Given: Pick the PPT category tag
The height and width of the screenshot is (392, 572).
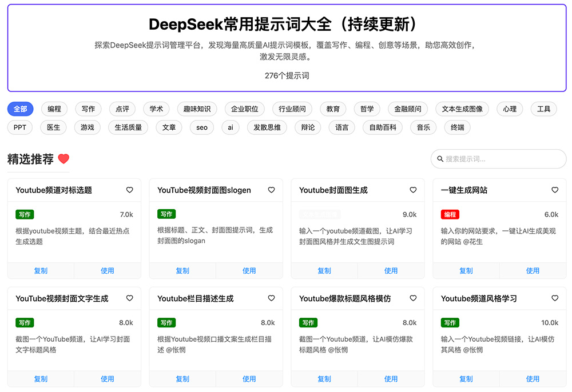Looking at the screenshot, I should [20, 127].
